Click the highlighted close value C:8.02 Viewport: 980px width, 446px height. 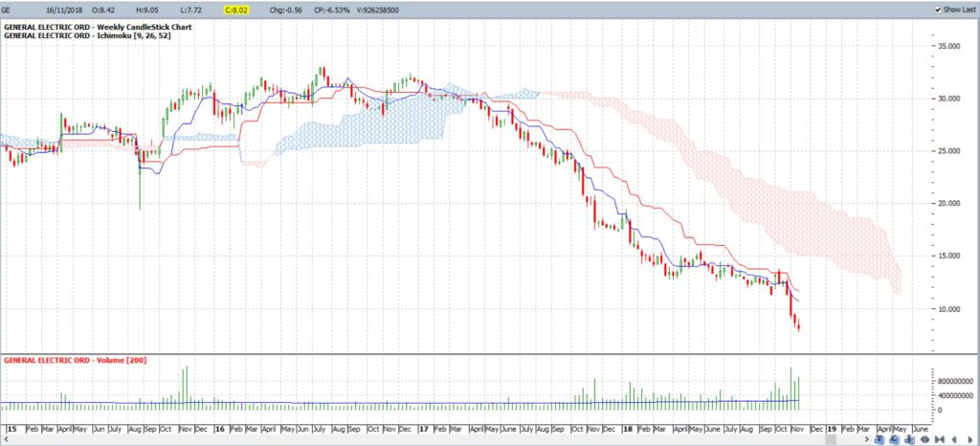coord(237,10)
